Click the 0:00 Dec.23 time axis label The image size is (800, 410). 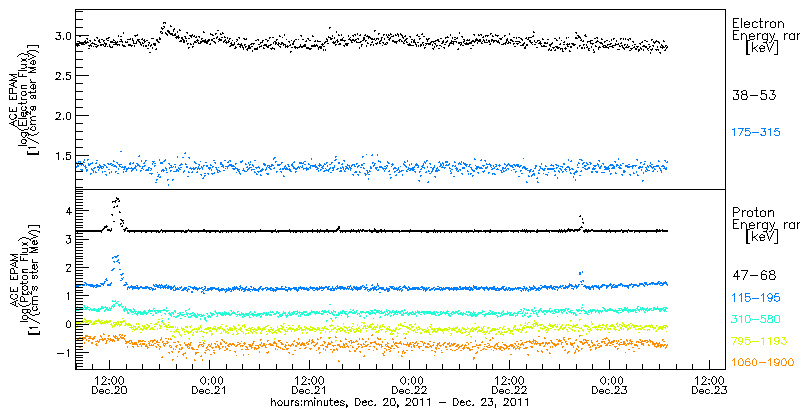610,386
